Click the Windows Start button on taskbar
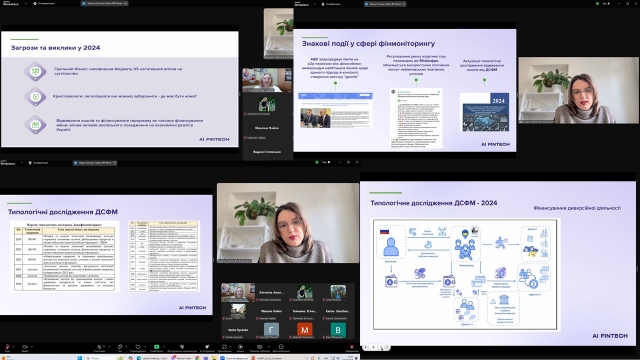The width and height of the screenshot is (640, 360). [80, 358]
